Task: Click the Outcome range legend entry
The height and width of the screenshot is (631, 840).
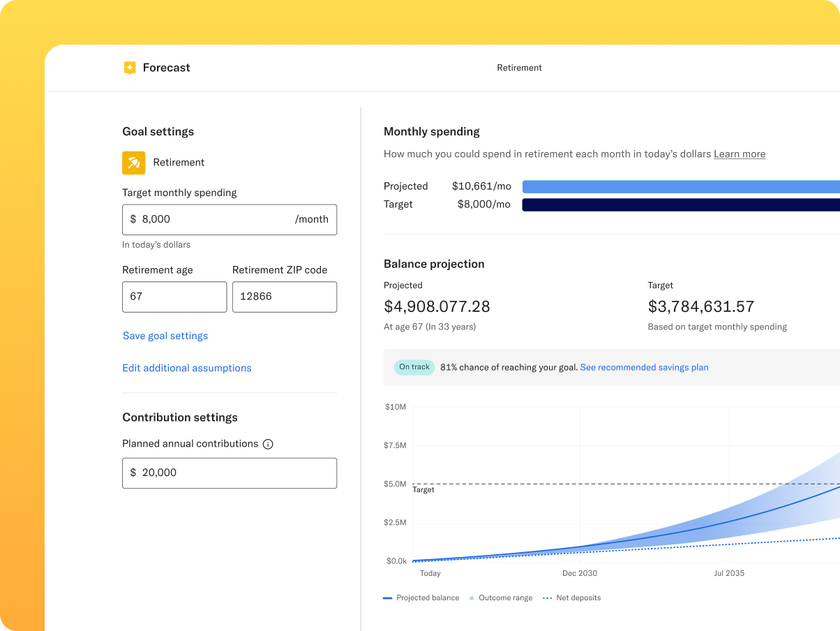Action: (x=501, y=598)
